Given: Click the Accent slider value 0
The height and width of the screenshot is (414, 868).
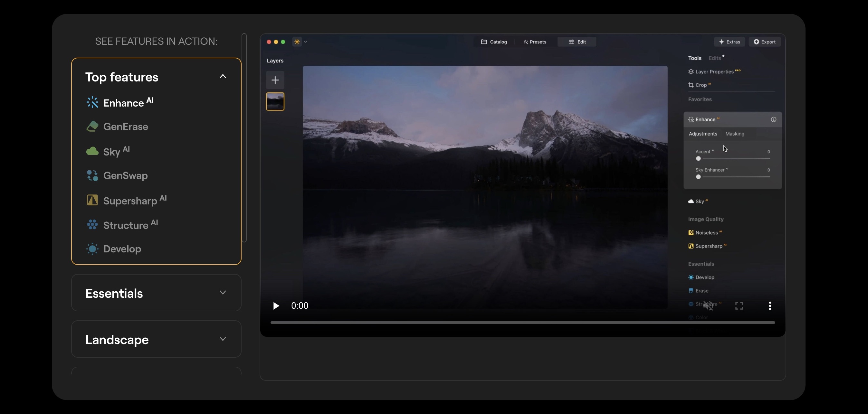Looking at the screenshot, I should click(x=768, y=152).
